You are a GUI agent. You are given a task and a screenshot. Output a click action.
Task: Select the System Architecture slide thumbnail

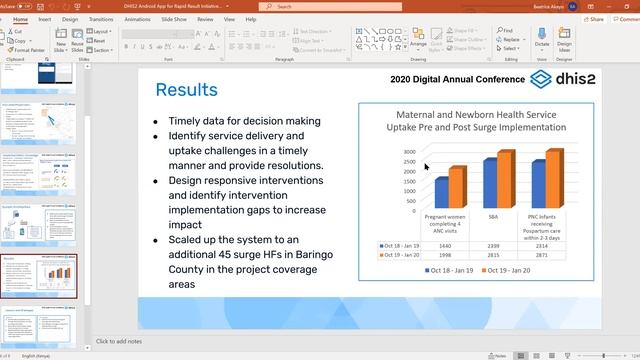click(x=39, y=225)
